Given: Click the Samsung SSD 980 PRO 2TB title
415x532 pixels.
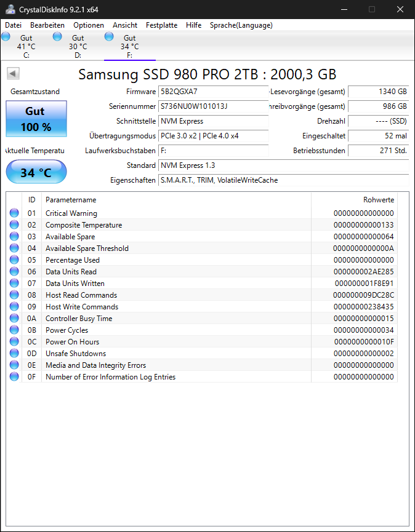Looking at the screenshot, I should click(207, 74).
